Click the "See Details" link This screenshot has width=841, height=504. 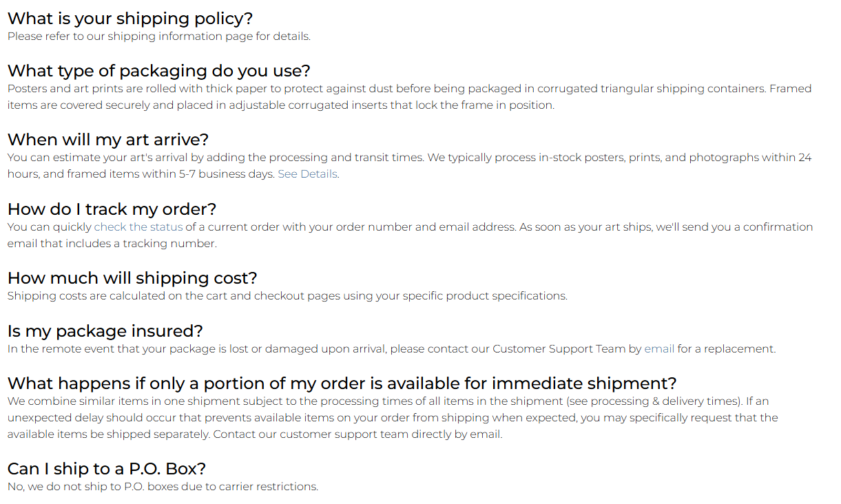pyautogui.click(x=307, y=174)
